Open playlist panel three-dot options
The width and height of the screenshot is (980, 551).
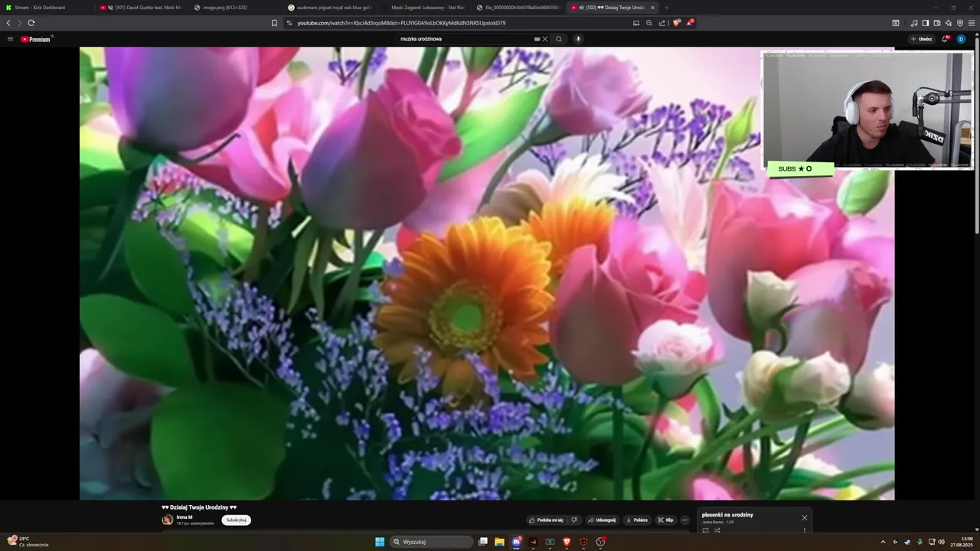(x=804, y=530)
